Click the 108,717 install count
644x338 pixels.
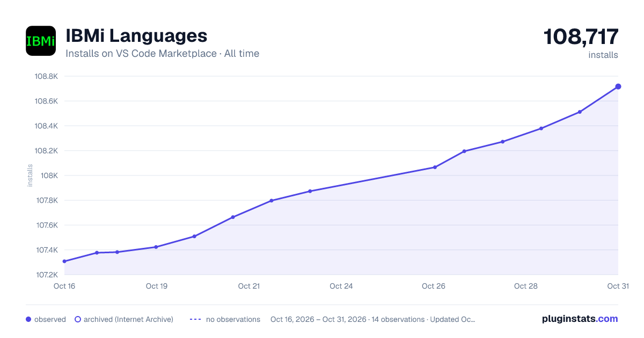pyautogui.click(x=581, y=37)
